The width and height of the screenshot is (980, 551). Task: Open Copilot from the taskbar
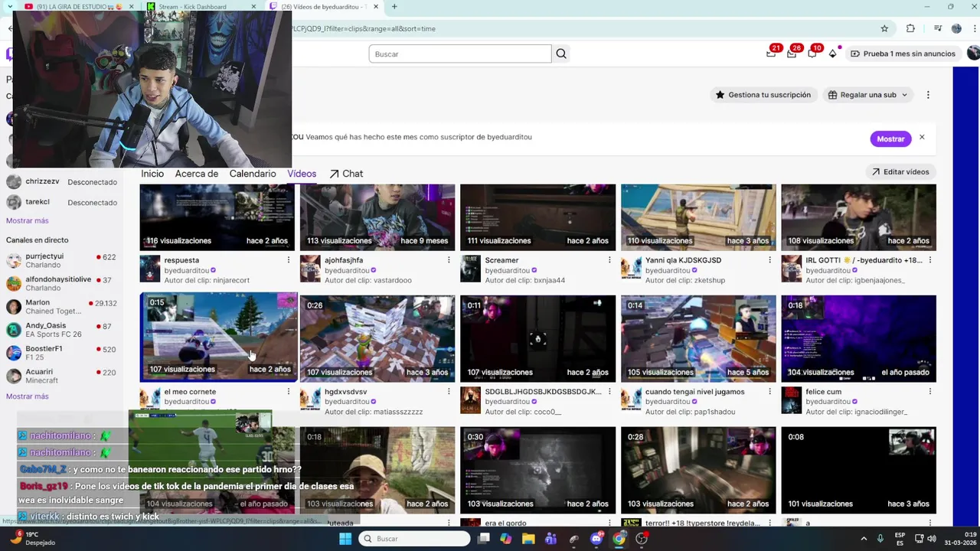pyautogui.click(x=505, y=539)
